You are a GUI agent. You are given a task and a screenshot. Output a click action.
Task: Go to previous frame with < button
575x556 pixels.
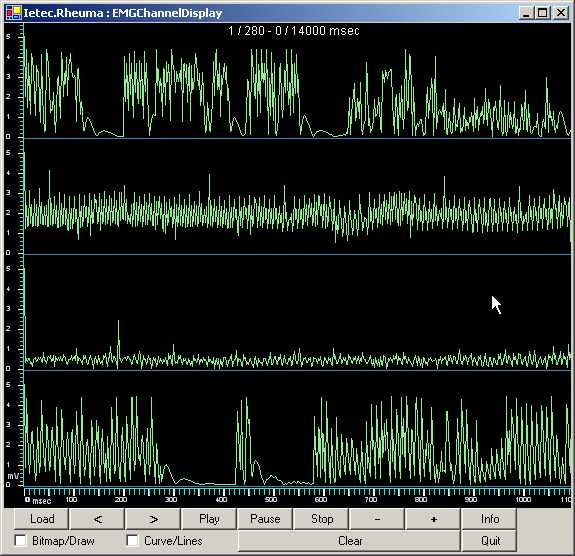pos(97,519)
